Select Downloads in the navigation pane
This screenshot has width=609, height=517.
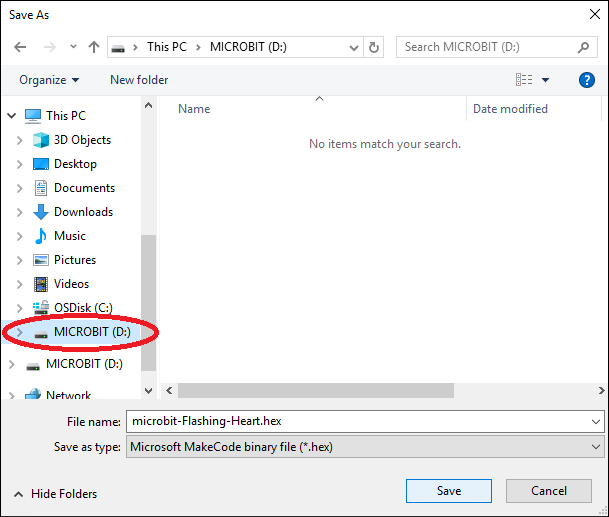tap(83, 212)
